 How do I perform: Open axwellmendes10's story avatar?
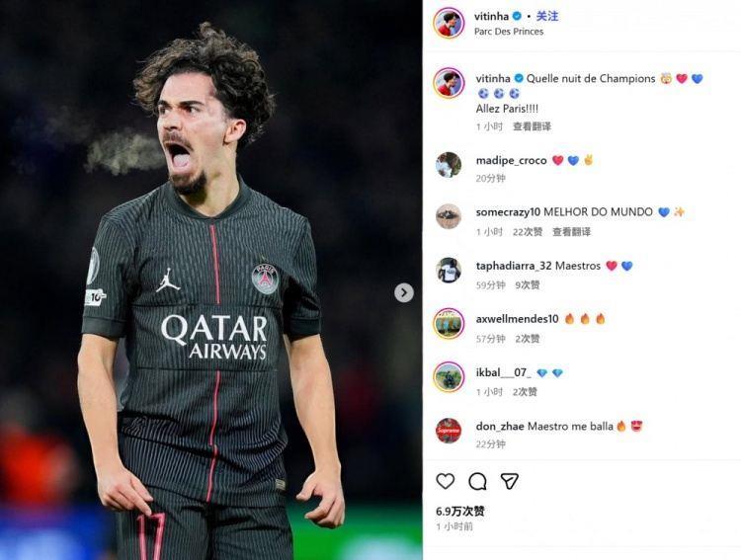pos(449,324)
